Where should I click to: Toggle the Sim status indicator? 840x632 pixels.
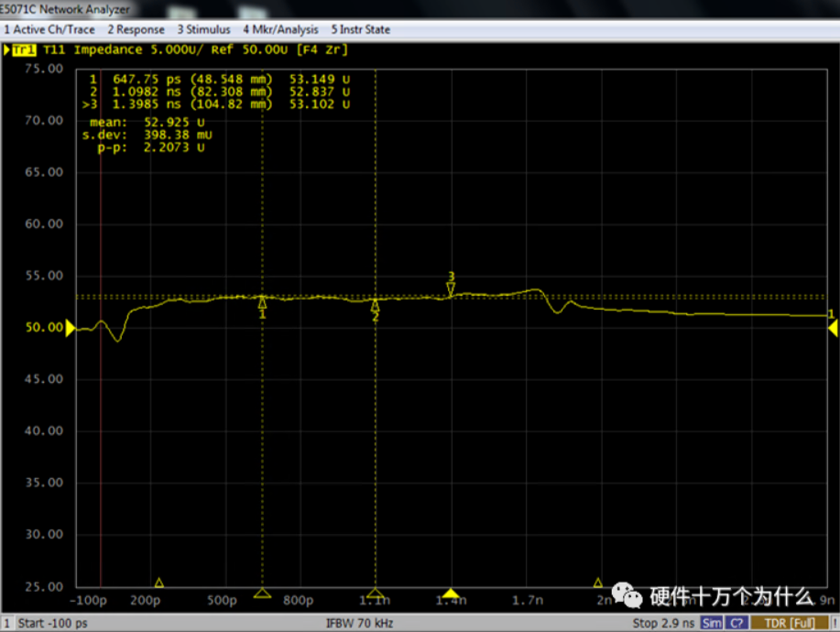(x=712, y=623)
